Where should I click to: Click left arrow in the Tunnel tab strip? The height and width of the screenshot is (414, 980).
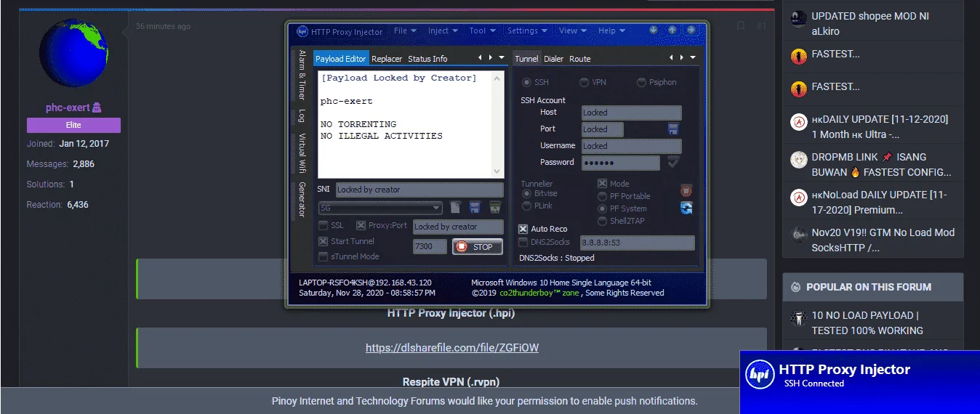pos(672,57)
